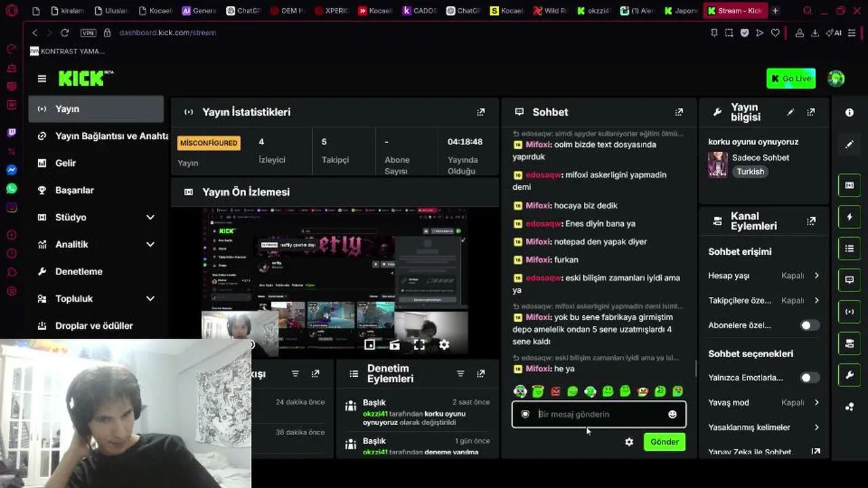Screen dimensions: 868x488
Task: Enter fullscreen on stream preview
Action: (x=419, y=345)
